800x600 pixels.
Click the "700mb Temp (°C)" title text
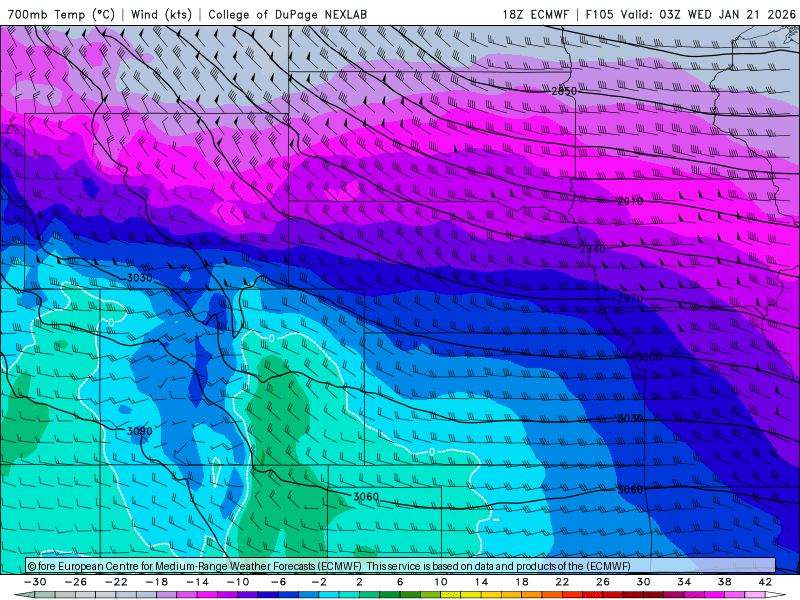click(x=61, y=14)
